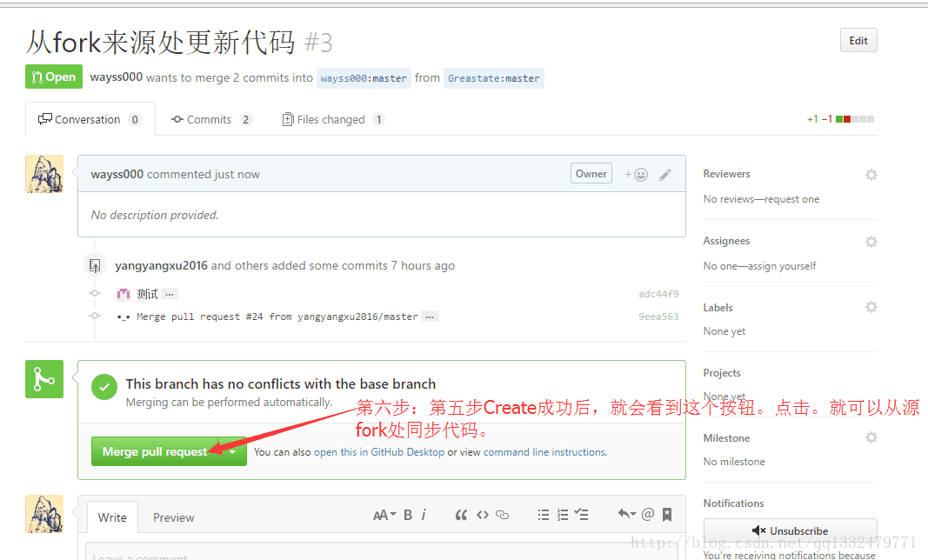Image resolution: width=928 pixels, height=560 pixels.
Task: Insert a task list
Action: [582, 515]
